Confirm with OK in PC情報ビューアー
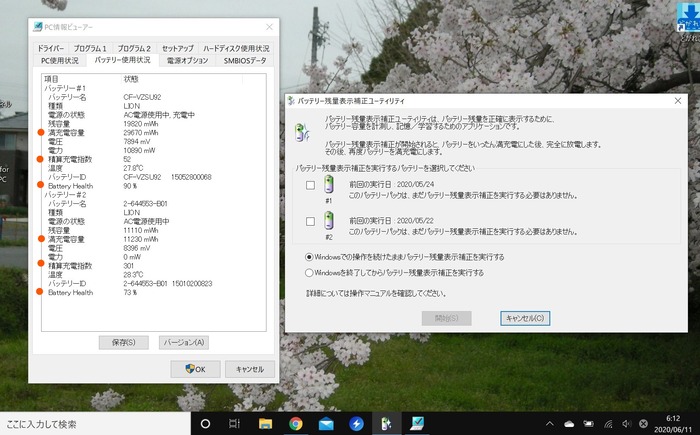 (x=195, y=369)
